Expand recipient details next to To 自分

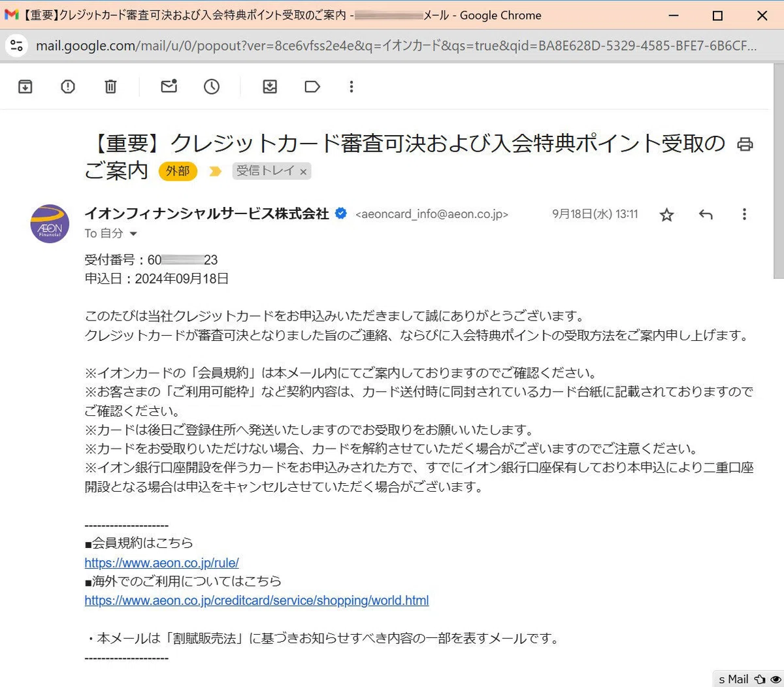(133, 234)
